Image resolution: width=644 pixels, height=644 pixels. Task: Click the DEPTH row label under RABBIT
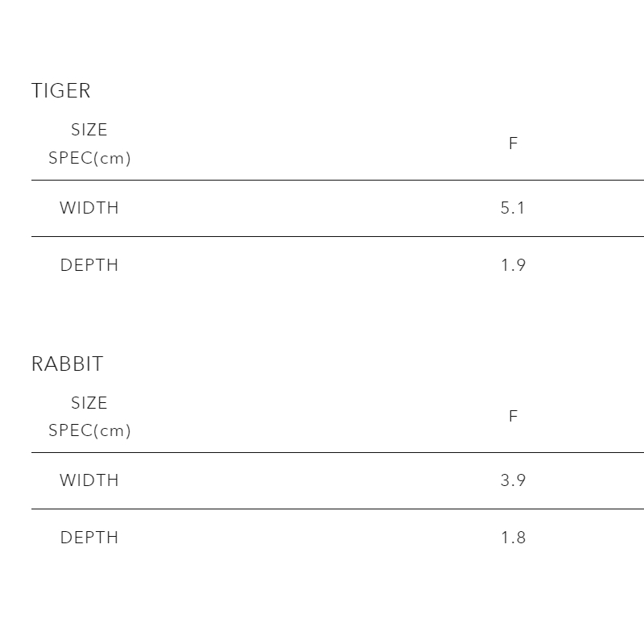click(89, 538)
